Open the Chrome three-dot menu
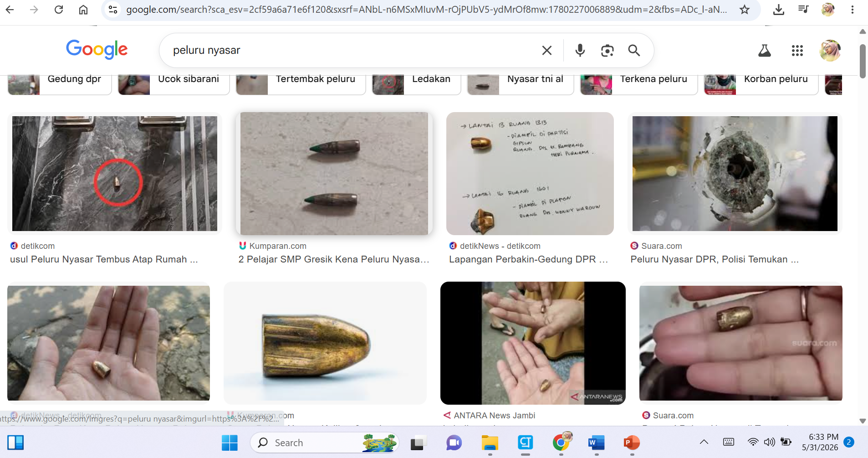868x458 pixels. 853,10
